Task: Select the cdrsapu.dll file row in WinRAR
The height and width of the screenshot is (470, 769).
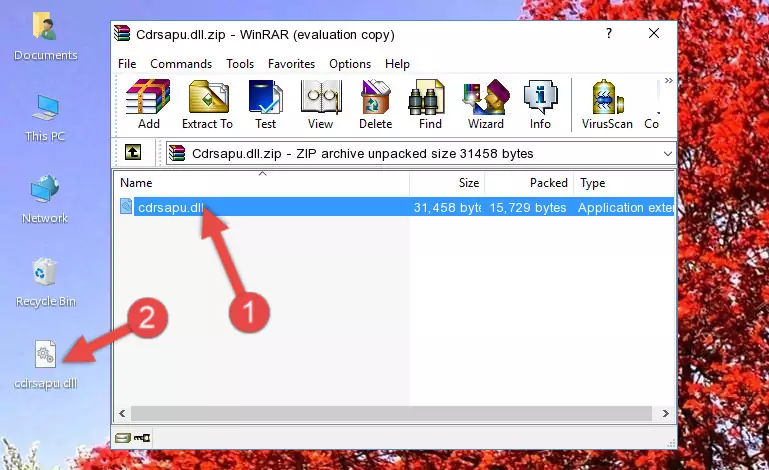Action: (395, 207)
